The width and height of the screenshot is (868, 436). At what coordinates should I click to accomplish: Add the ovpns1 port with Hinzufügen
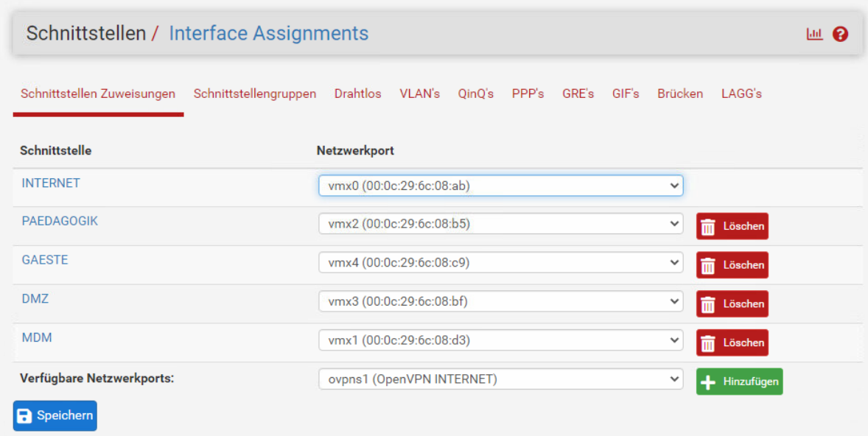tap(739, 381)
